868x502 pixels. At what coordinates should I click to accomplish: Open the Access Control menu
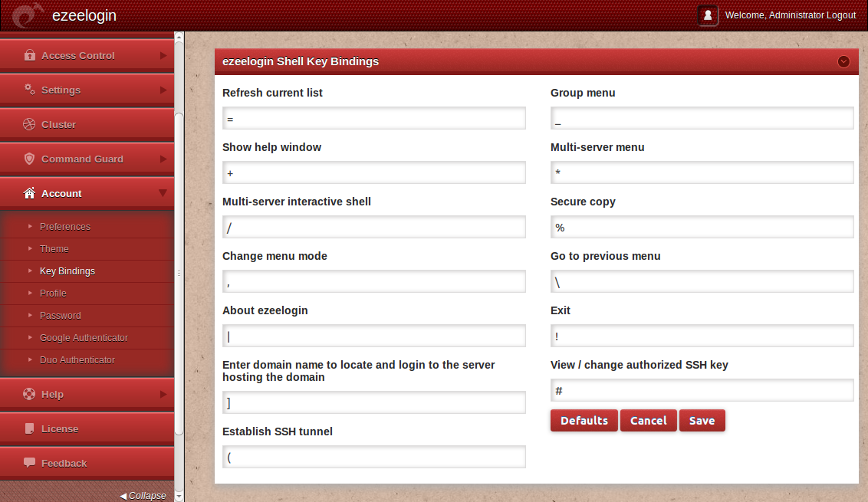coord(87,55)
